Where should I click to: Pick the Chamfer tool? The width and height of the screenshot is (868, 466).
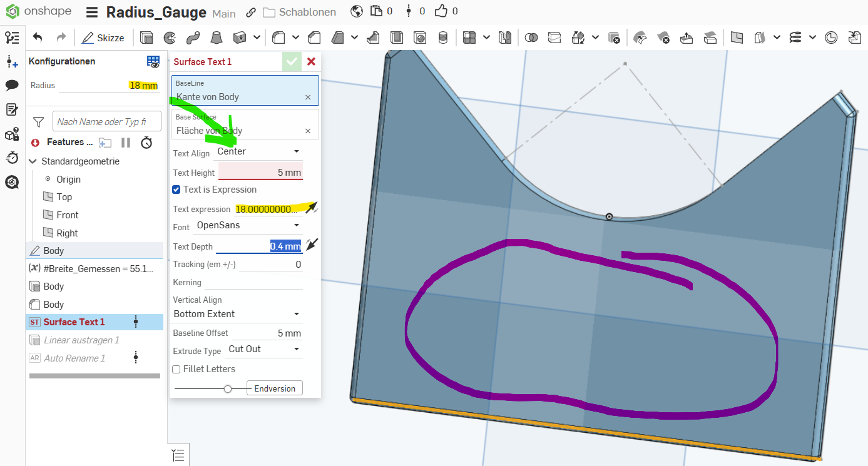pyautogui.click(x=315, y=38)
